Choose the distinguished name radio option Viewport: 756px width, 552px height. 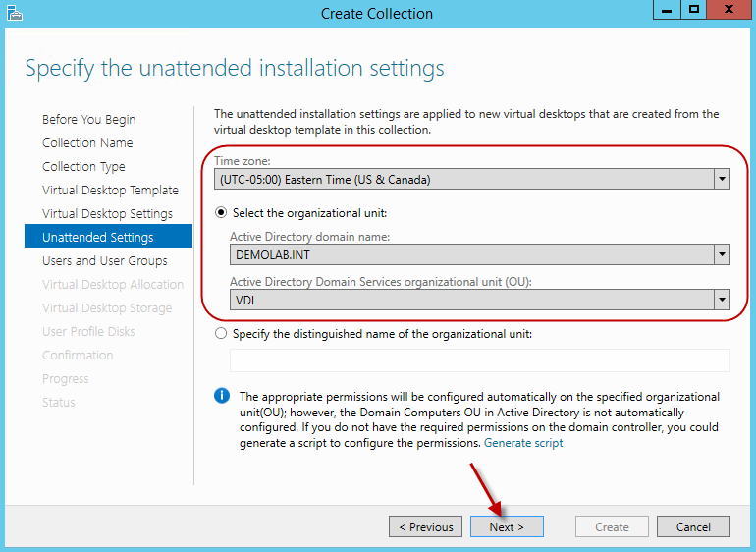(x=221, y=334)
